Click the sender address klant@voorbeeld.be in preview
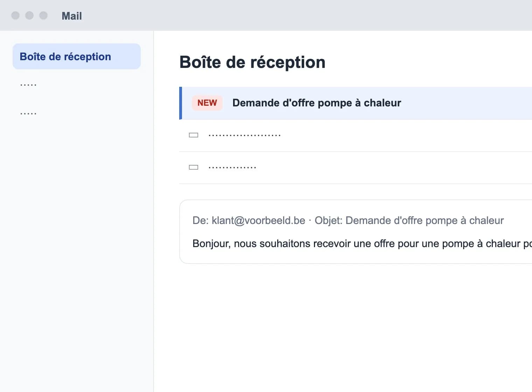Screen dimensions: 532x392 pyautogui.click(x=258, y=220)
